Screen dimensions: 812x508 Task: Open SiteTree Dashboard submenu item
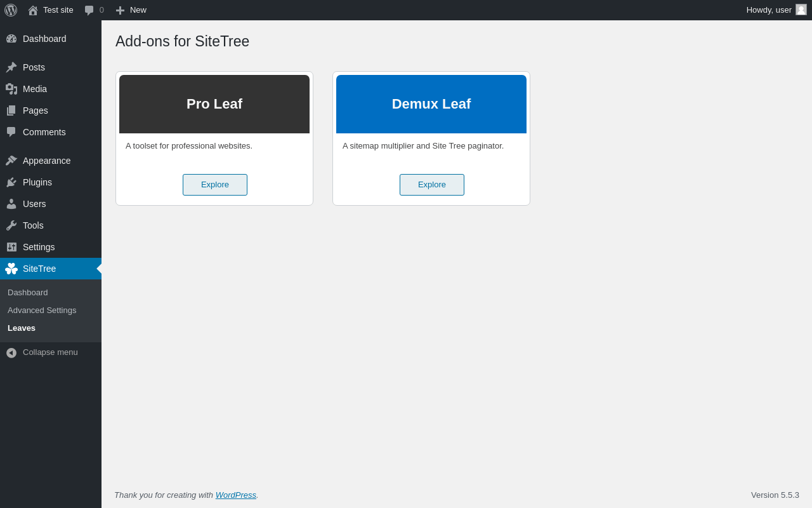point(28,293)
